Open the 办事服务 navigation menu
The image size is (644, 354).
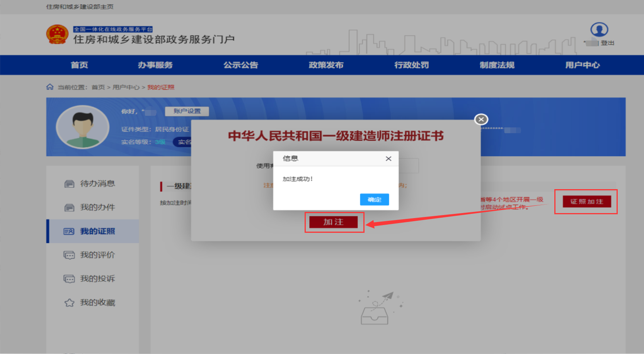click(155, 65)
